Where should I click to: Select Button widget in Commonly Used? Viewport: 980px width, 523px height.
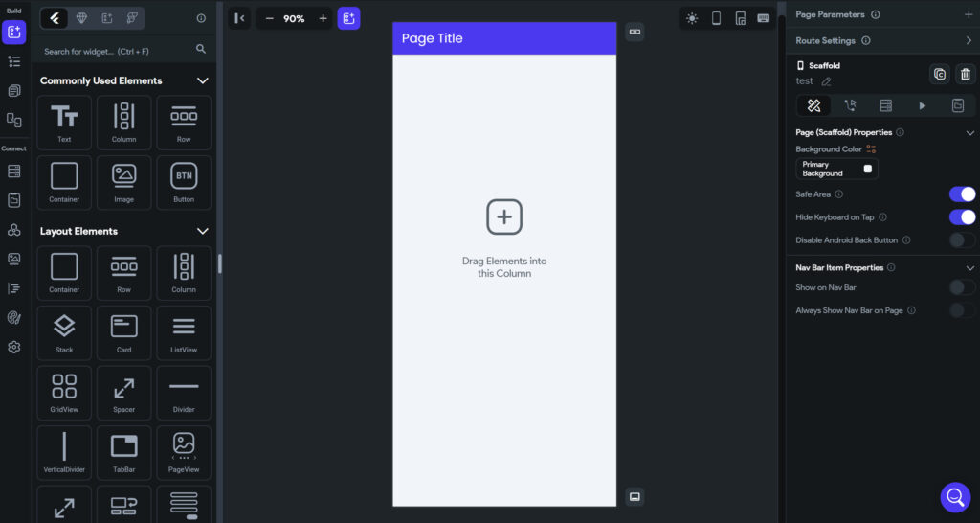[x=184, y=183]
